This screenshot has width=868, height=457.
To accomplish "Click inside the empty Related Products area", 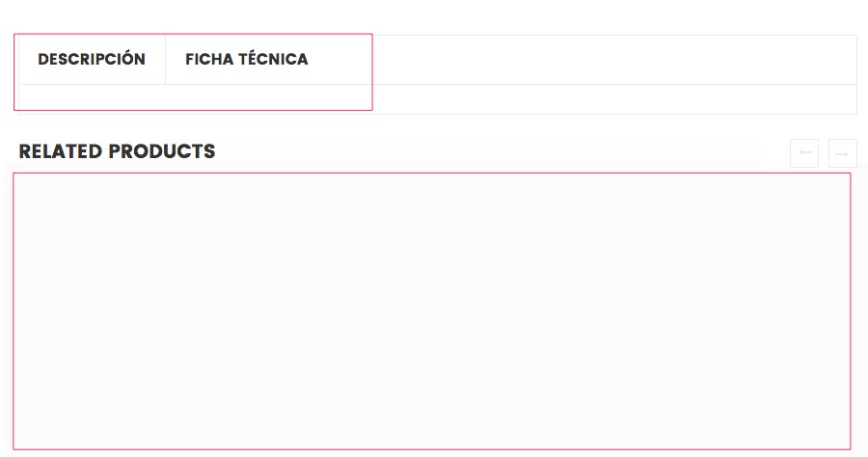I will point(432,310).
